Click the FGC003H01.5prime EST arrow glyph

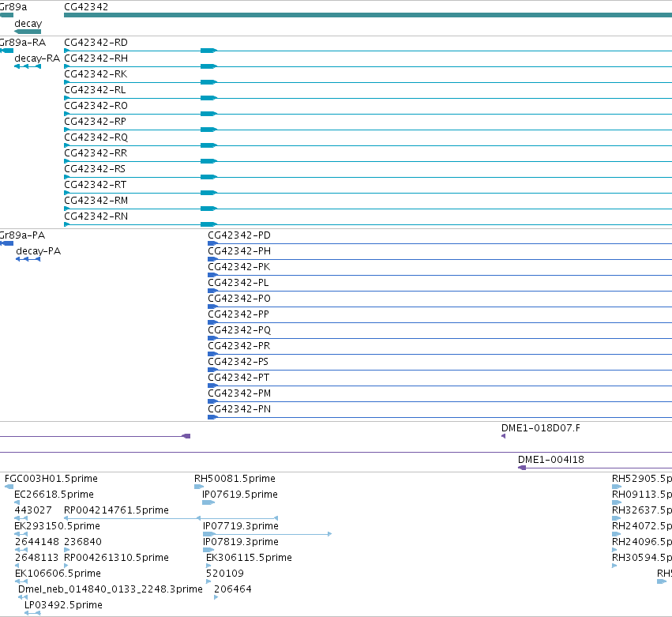(9, 487)
